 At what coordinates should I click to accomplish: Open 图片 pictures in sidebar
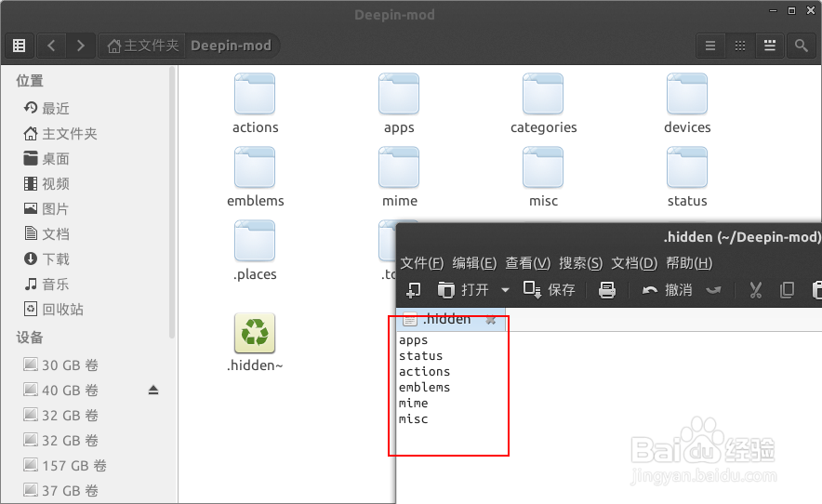click(x=46, y=209)
